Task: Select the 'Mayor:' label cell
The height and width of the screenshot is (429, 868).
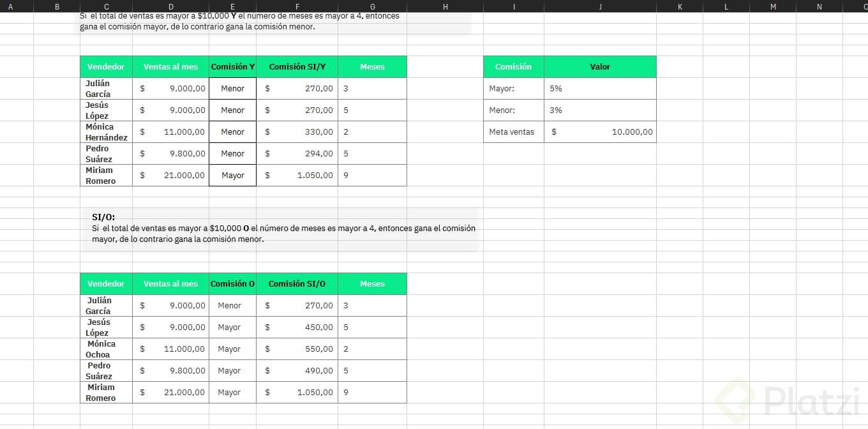Action: tap(514, 89)
